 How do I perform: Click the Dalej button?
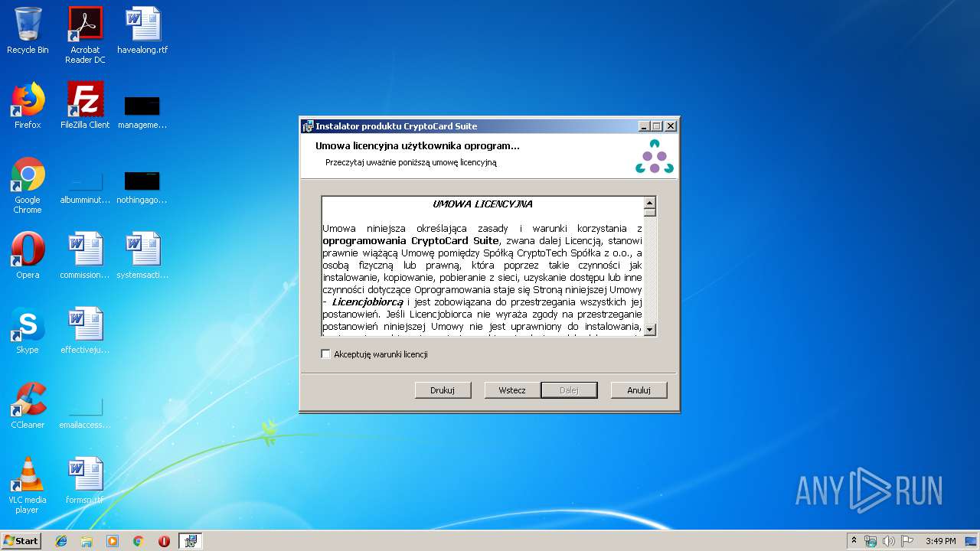click(569, 390)
